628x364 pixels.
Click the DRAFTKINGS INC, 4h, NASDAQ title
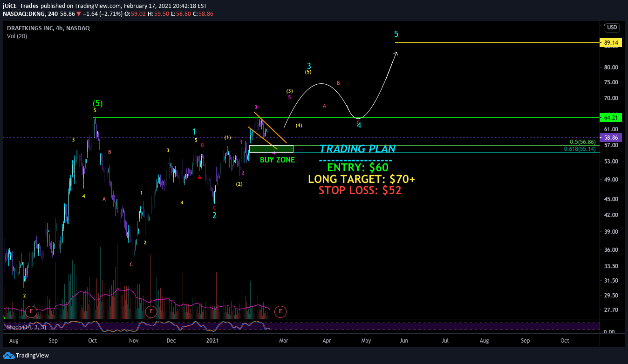(48, 28)
